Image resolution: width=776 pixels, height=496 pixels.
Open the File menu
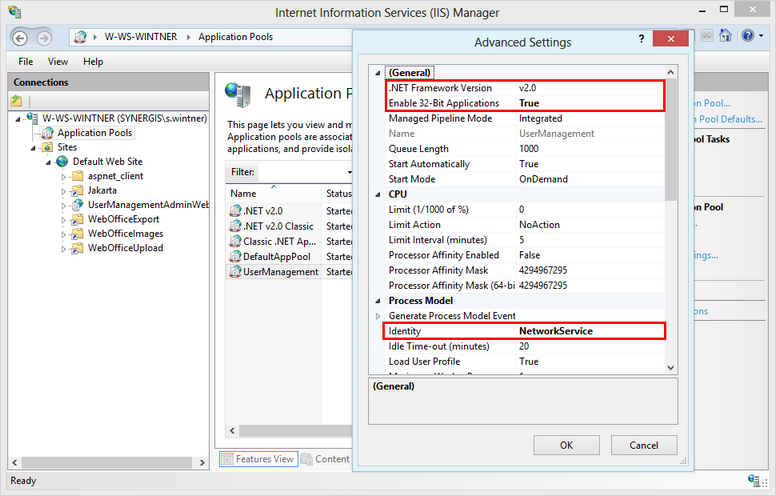(26, 61)
